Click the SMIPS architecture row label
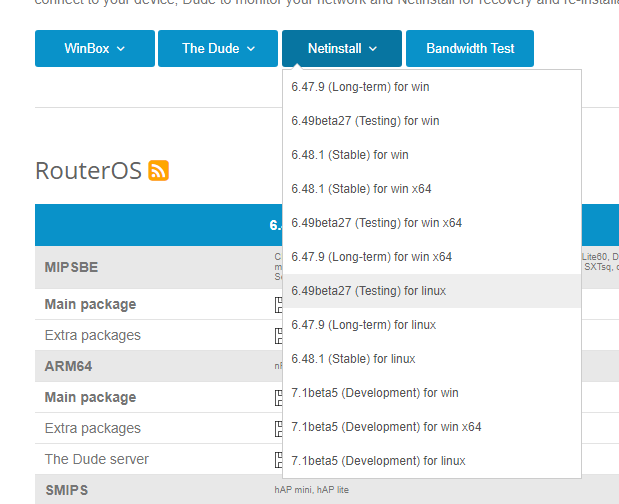This screenshot has height=504, width=619. (66, 490)
